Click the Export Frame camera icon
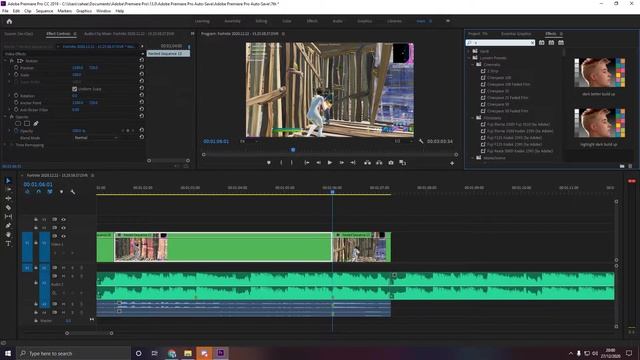The width and height of the screenshot is (640, 360). point(391,162)
